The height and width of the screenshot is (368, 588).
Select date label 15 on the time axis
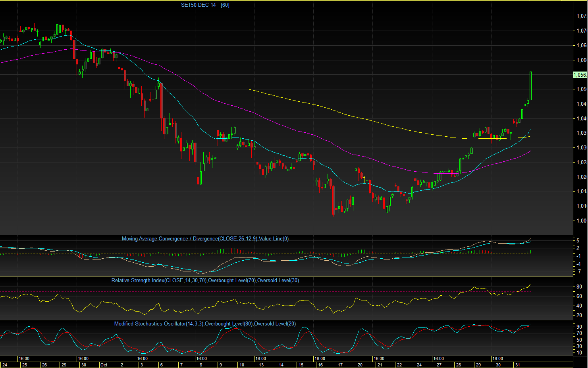pyautogui.click(x=301, y=365)
